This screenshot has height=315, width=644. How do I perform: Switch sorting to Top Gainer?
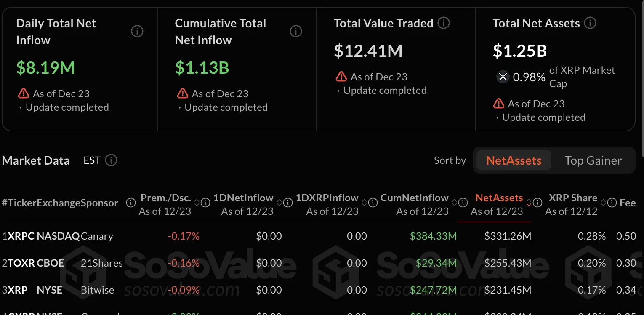pyautogui.click(x=593, y=160)
